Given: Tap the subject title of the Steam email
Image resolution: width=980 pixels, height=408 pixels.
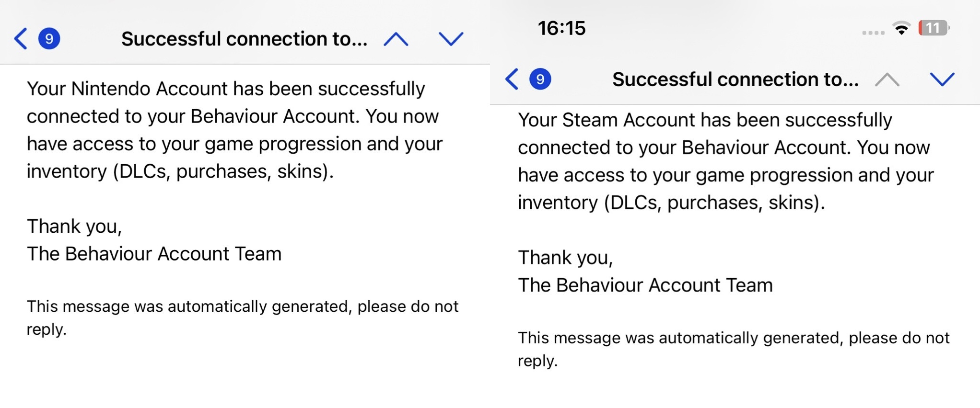Looking at the screenshot, I should point(735,79).
